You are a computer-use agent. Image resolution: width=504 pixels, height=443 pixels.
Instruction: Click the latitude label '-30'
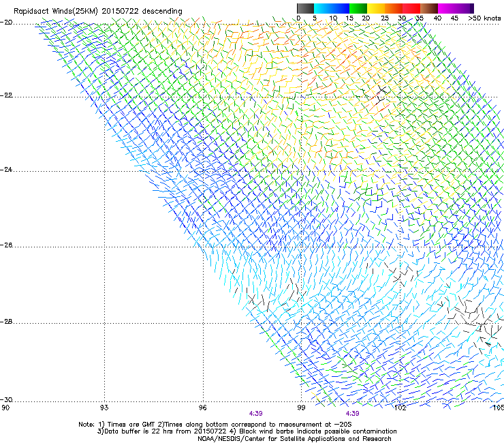pos(6,399)
